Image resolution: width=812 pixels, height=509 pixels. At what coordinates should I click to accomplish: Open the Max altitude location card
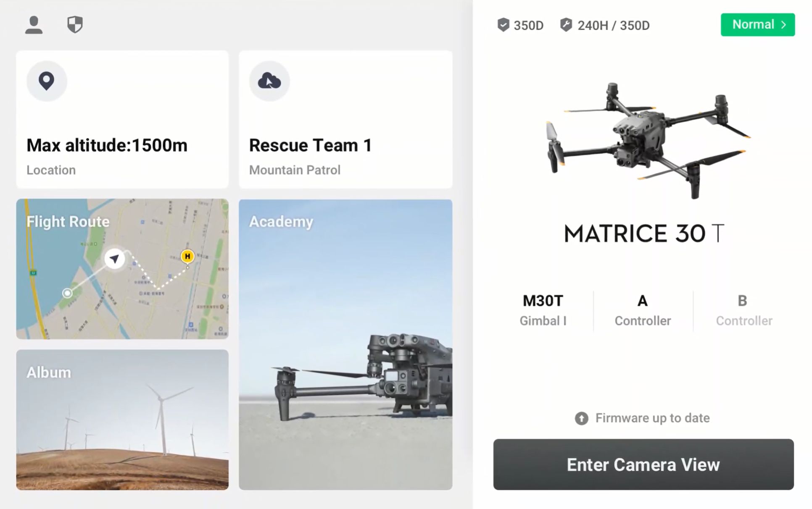pos(122,120)
